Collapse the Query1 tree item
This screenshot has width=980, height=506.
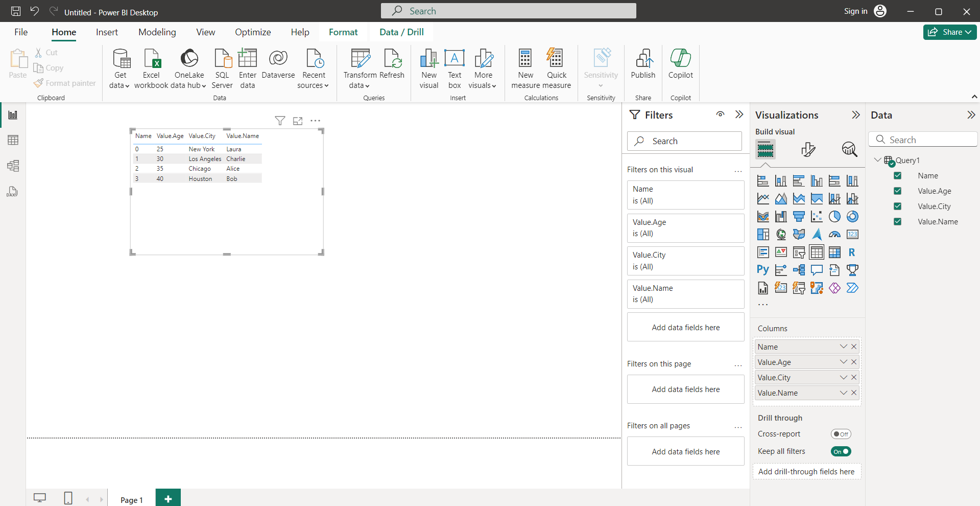pyautogui.click(x=878, y=159)
